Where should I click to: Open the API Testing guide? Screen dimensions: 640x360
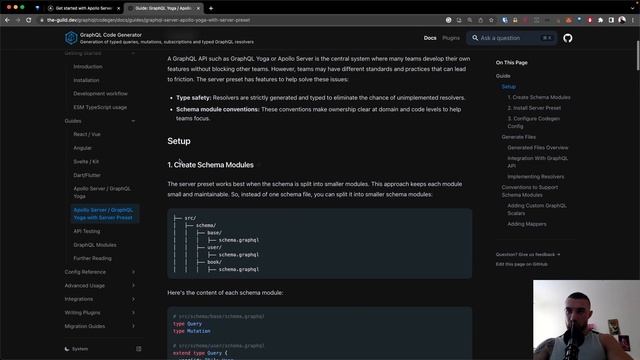(x=87, y=231)
